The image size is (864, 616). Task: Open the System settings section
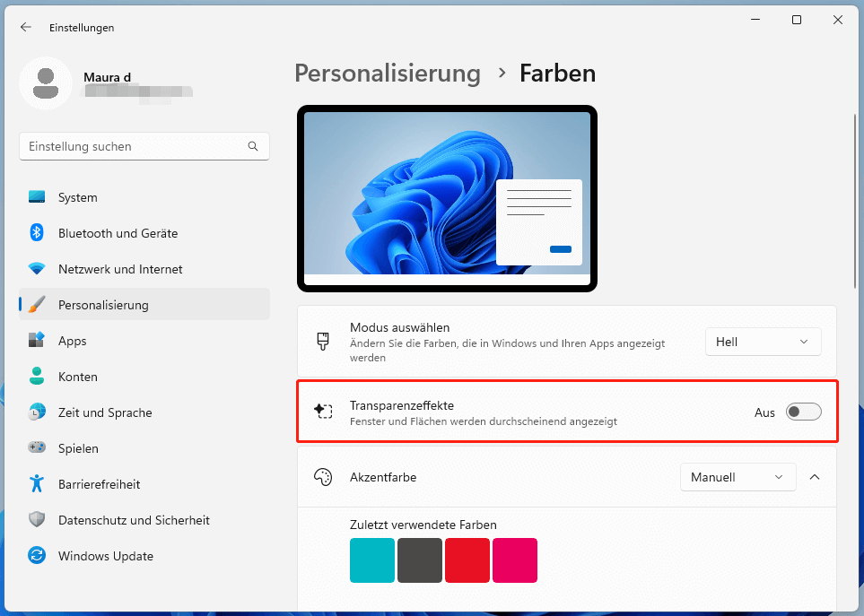click(x=77, y=197)
